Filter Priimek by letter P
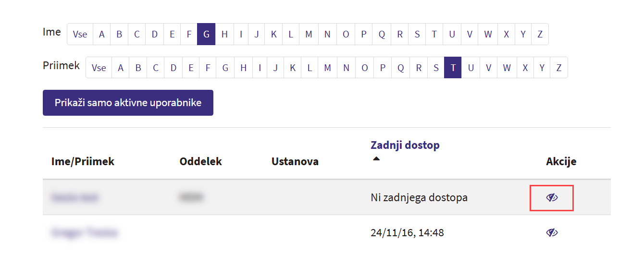The height and width of the screenshot is (266, 644). (x=383, y=68)
